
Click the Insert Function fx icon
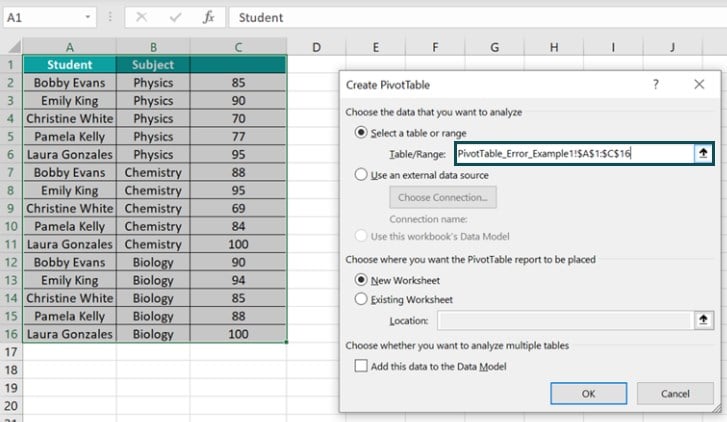[209, 18]
